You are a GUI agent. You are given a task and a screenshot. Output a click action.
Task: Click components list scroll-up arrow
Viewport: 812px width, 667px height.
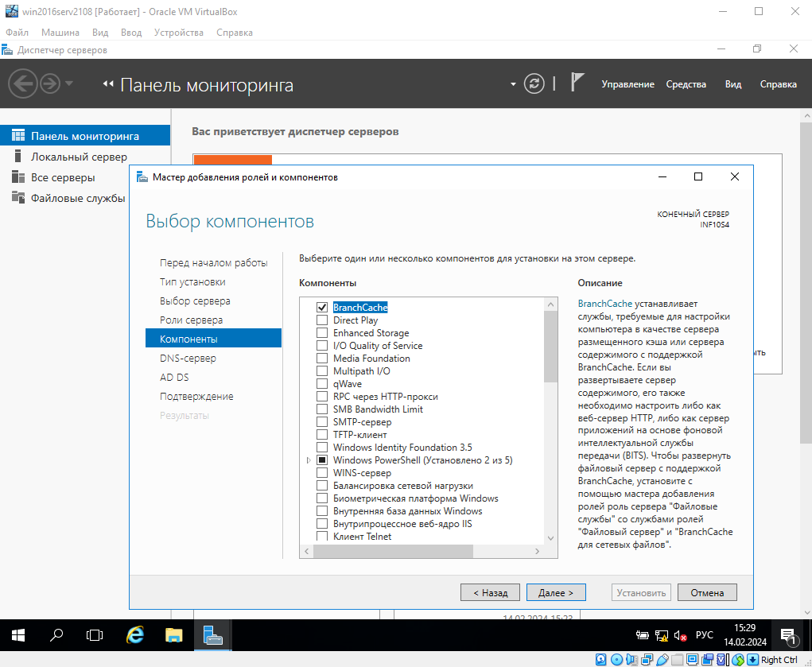pos(550,304)
